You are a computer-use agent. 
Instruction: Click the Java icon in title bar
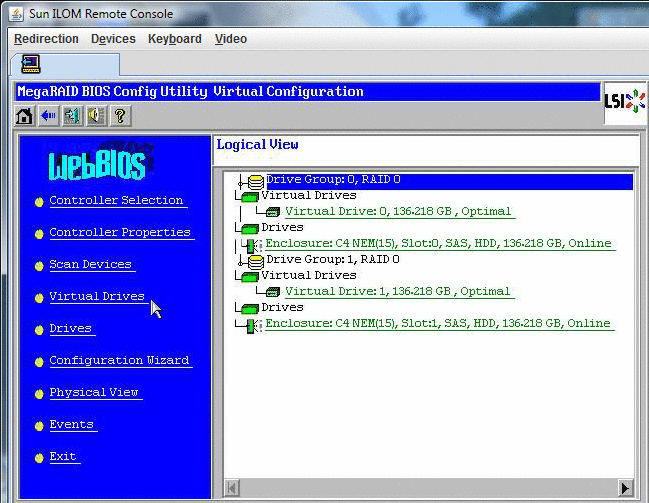[16, 14]
